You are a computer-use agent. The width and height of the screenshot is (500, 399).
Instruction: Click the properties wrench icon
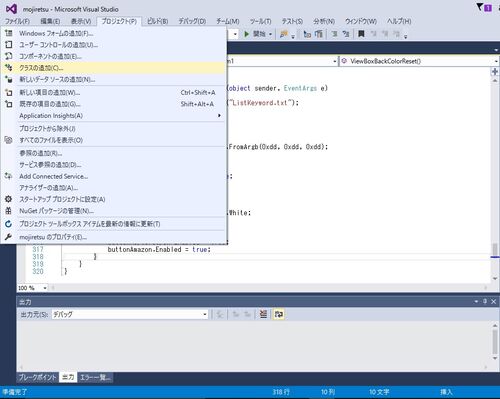pos(9,237)
